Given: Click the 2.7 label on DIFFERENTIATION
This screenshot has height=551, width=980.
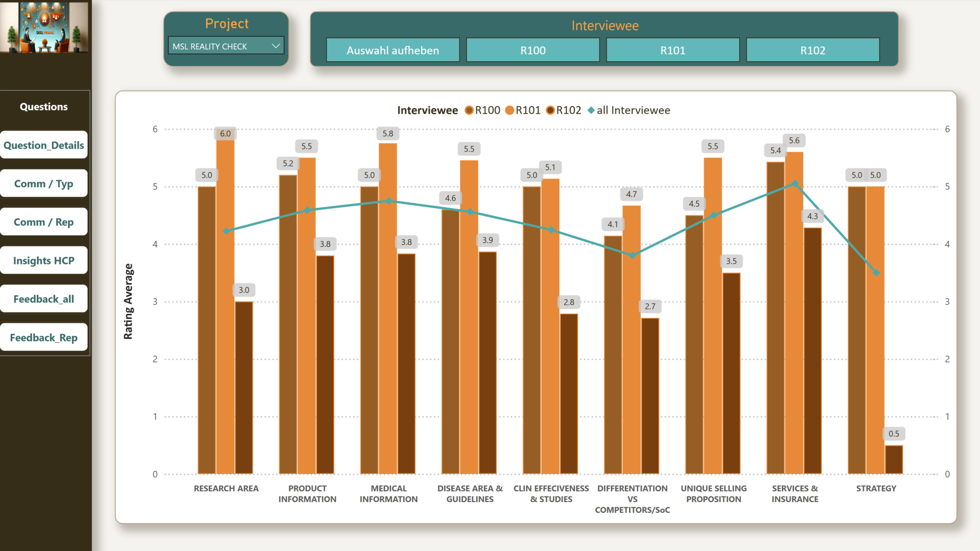Looking at the screenshot, I should (650, 306).
